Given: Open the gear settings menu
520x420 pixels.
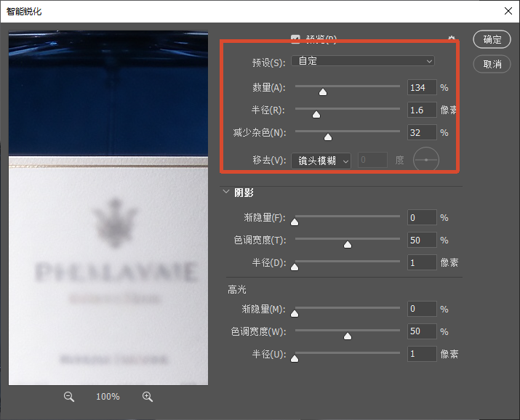Looking at the screenshot, I should click(452, 38).
